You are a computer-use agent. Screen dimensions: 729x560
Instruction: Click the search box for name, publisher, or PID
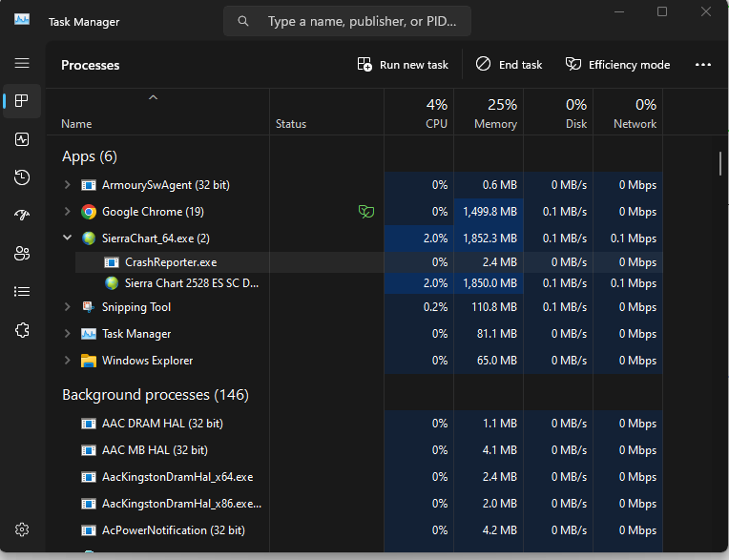(347, 21)
